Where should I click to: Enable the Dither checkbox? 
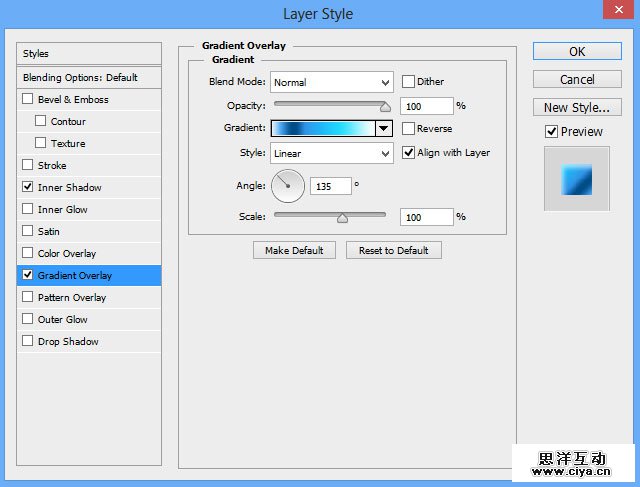(x=409, y=82)
